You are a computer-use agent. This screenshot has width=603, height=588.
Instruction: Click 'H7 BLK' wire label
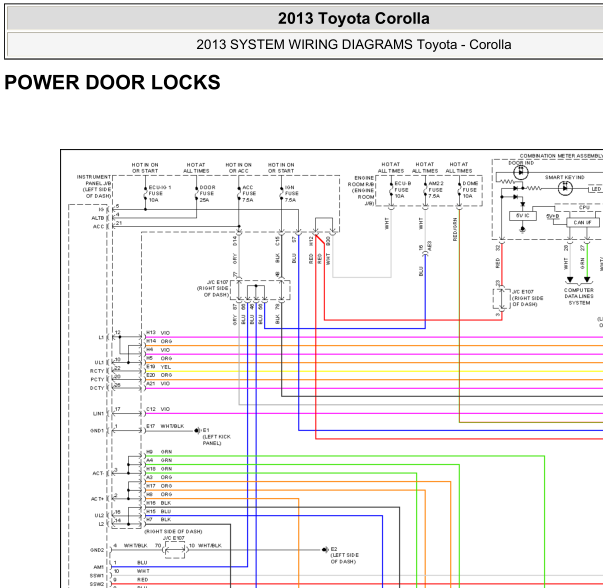pyautogui.click(x=158, y=520)
